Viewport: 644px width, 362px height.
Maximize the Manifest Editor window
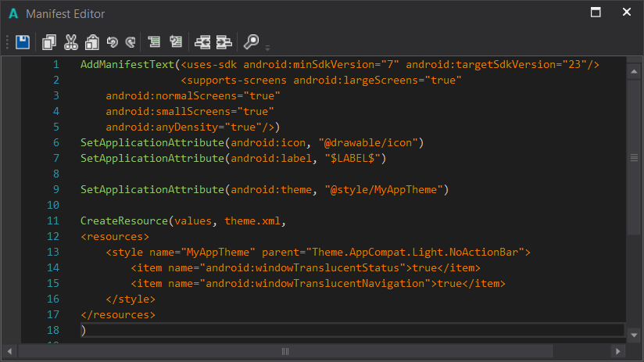(x=596, y=13)
